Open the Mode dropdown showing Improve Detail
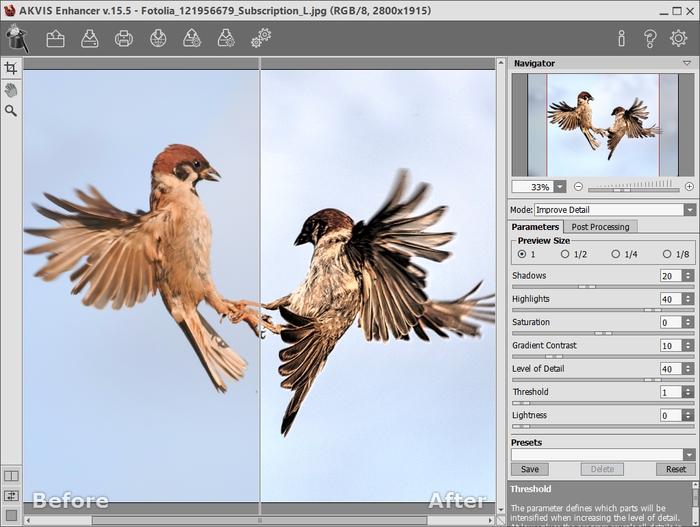Viewport: 700px width, 527px height. (x=689, y=210)
